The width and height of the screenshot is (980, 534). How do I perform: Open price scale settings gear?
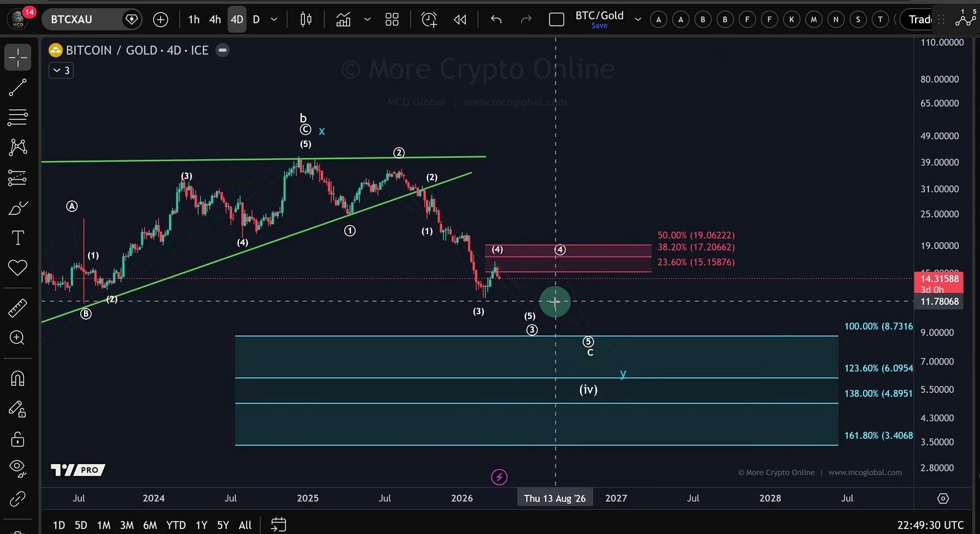943,498
